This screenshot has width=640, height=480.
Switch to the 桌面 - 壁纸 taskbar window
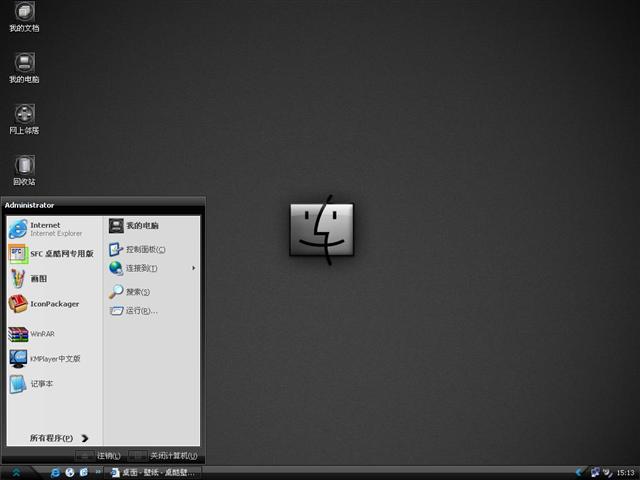click(153, 473)
